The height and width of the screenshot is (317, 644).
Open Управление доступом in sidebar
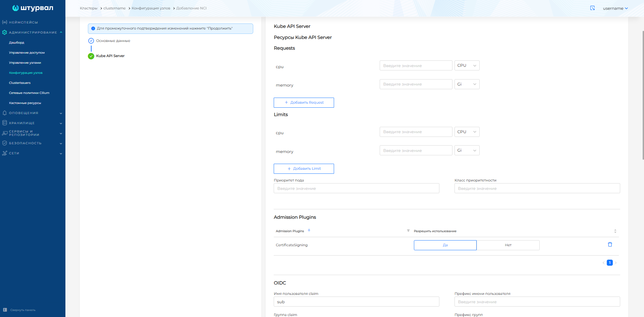(x=27, y=53)
